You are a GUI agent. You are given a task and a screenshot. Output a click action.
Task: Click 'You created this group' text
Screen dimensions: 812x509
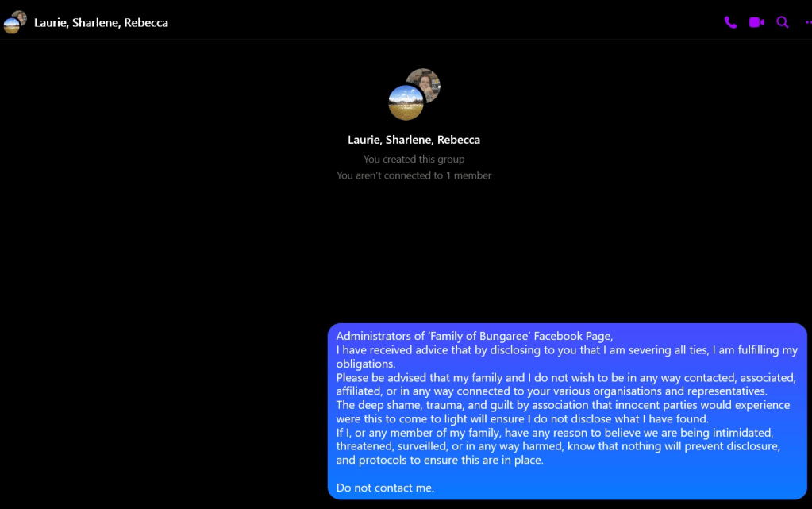coord(414,160)
